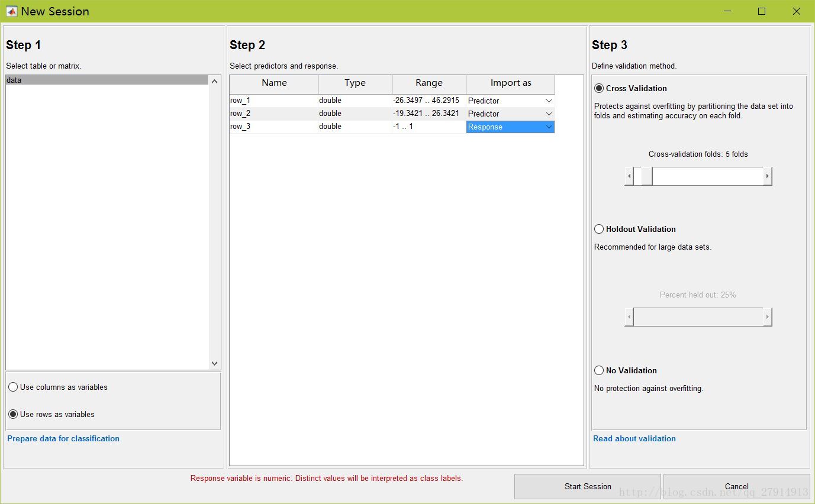Open the 'Import as' dropdown for row_1

point(510,101)
